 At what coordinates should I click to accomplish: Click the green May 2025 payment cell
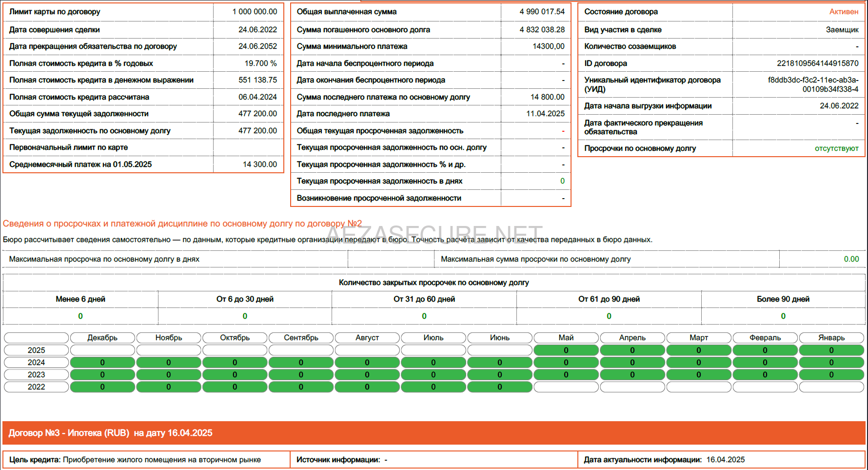coord(566,350)
